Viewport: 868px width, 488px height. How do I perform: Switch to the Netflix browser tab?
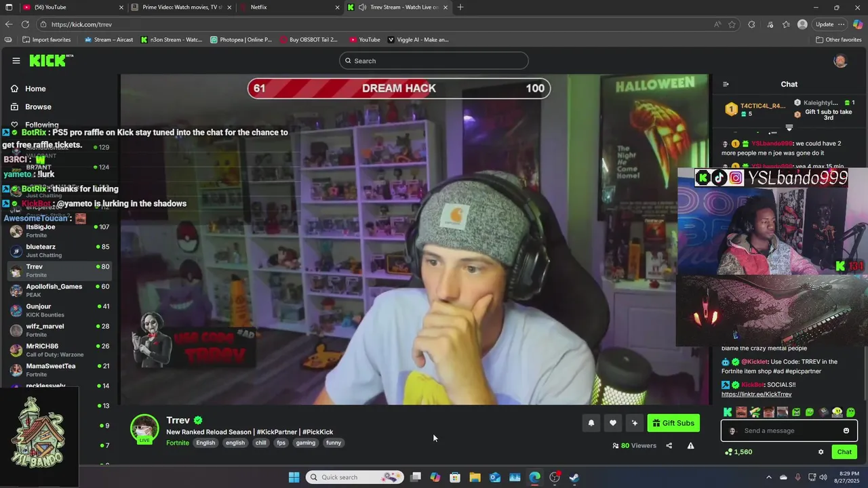coord(290,7)
